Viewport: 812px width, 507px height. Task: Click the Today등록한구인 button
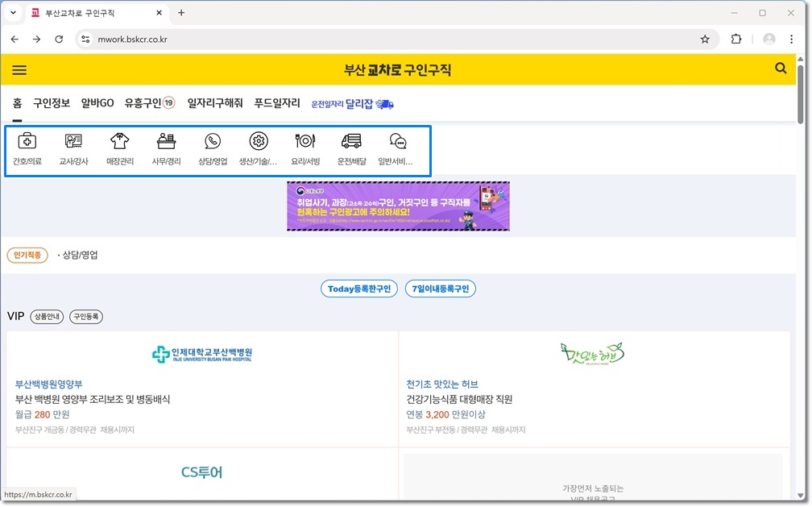point(359,289)
